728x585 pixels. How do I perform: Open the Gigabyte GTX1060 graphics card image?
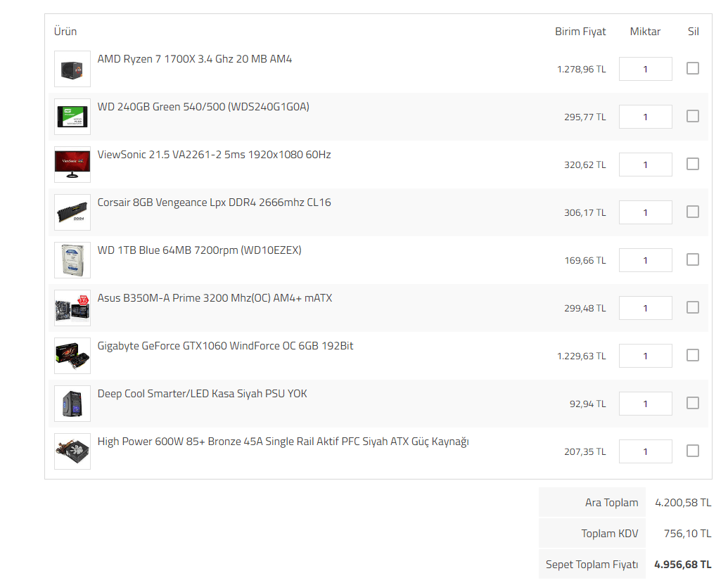coord(72,356)
